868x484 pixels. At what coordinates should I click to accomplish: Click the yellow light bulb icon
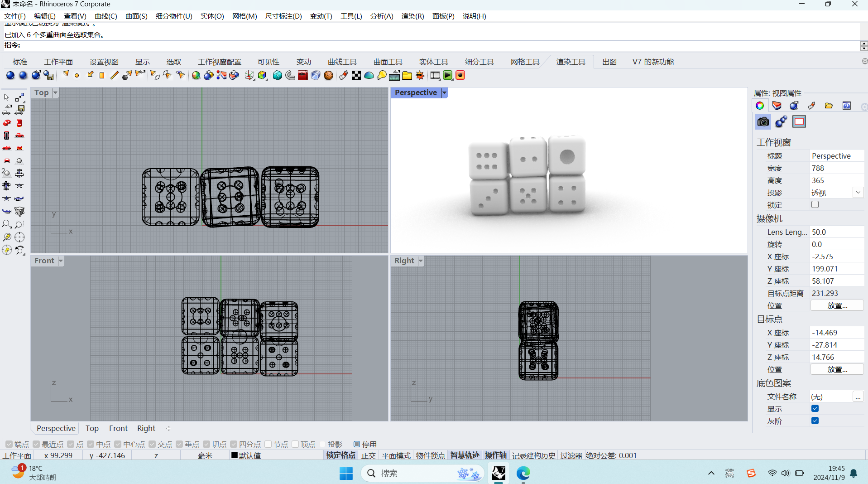(x=382, y=75)
